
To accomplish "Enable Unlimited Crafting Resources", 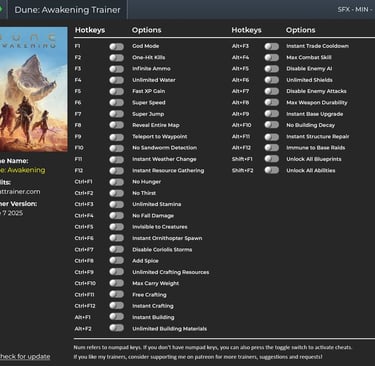I will (116, 272).
